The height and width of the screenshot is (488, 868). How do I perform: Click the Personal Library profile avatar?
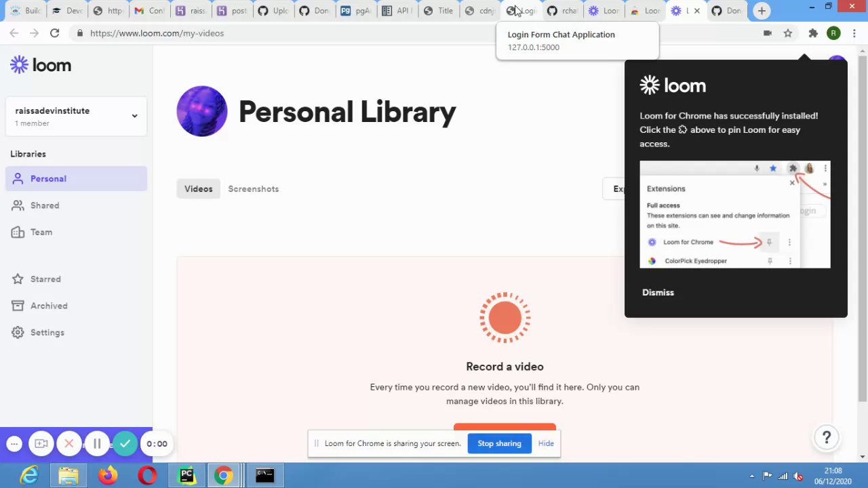202,111
